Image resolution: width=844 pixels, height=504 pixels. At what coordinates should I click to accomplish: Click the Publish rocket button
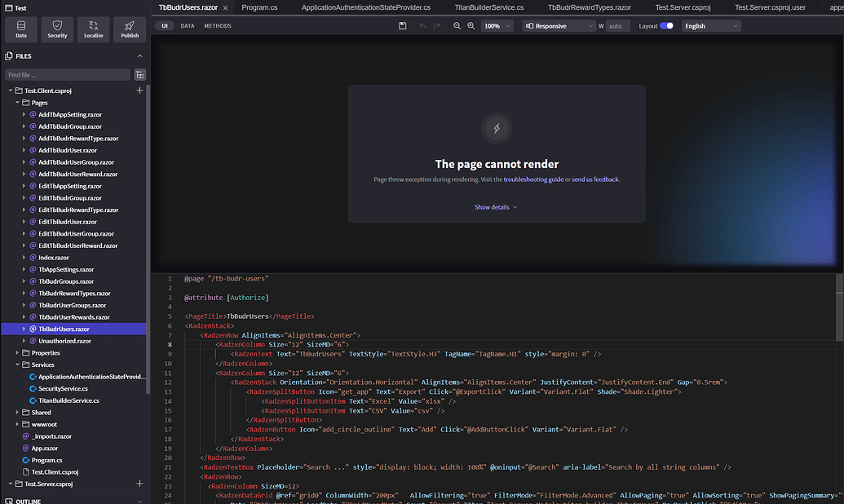click(129, 29)
